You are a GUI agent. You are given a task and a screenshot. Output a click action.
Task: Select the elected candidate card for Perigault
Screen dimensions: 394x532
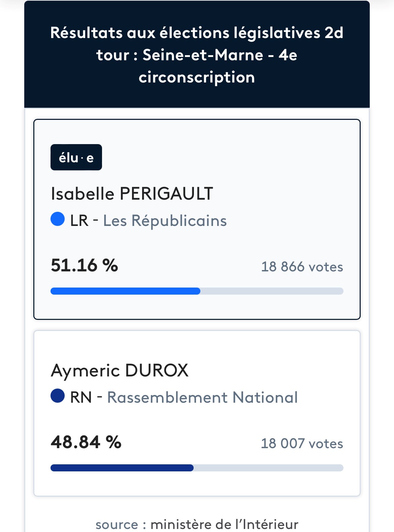pos(197,219)
